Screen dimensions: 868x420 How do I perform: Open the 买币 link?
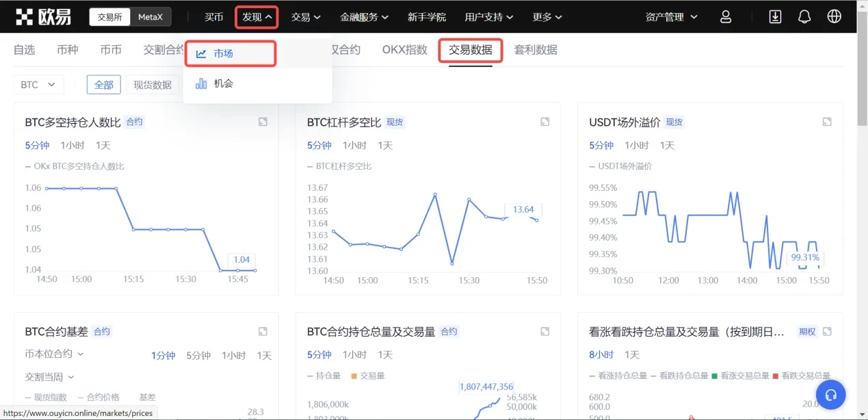(214, 17)
